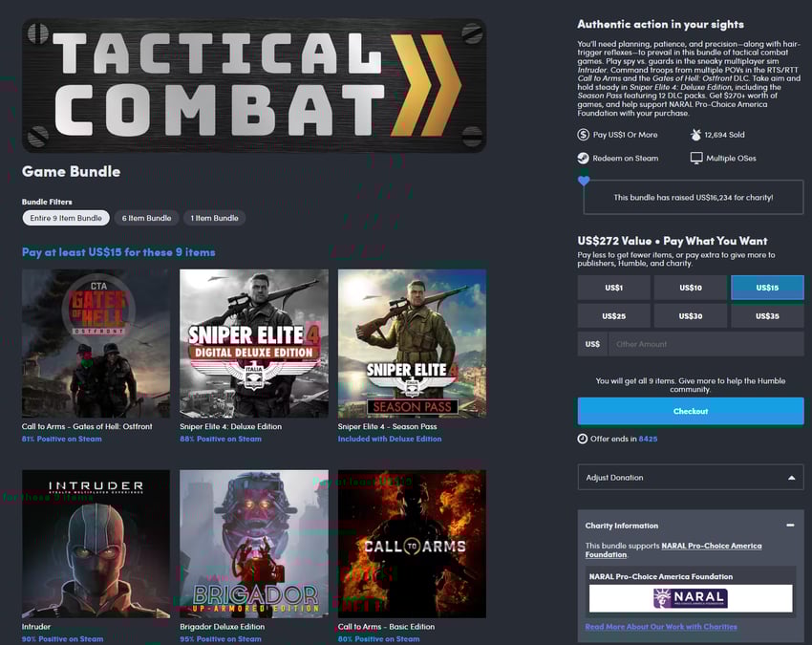
Task: Open Read More About Our Work with Charities
Action: (661, 627)
